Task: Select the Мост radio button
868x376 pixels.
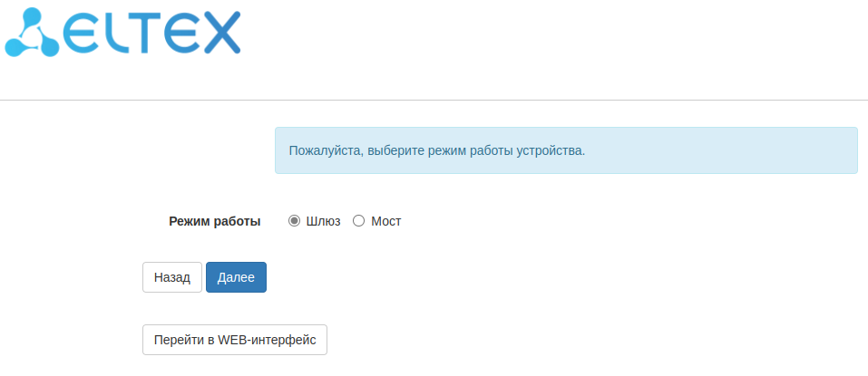Action: click(x=358, y=221)
